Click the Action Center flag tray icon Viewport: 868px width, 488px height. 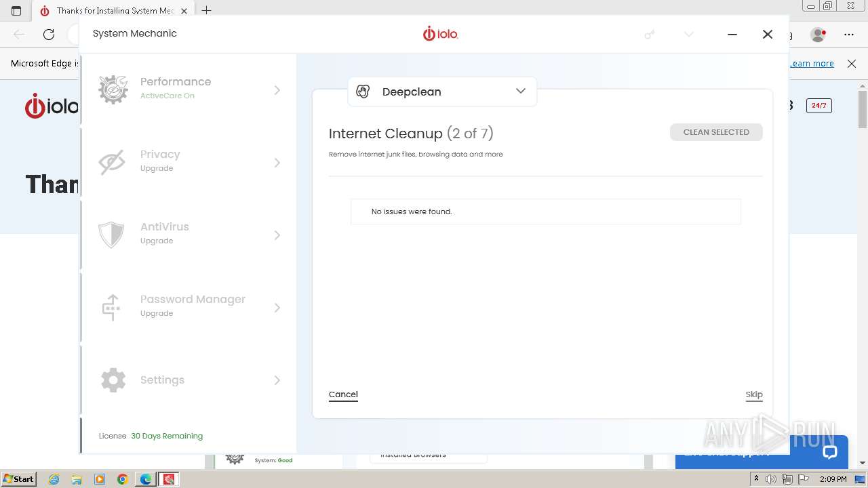[804, 479]
